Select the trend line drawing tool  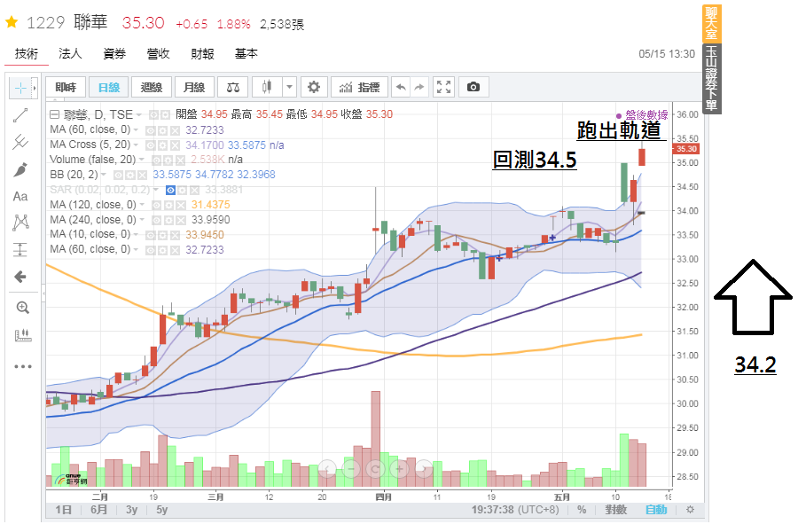point(20,115)
